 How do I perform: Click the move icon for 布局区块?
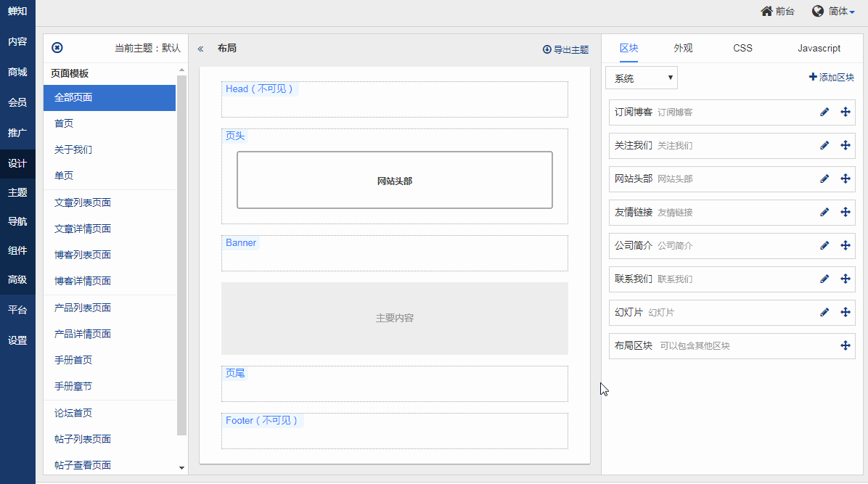coord(846,345)
